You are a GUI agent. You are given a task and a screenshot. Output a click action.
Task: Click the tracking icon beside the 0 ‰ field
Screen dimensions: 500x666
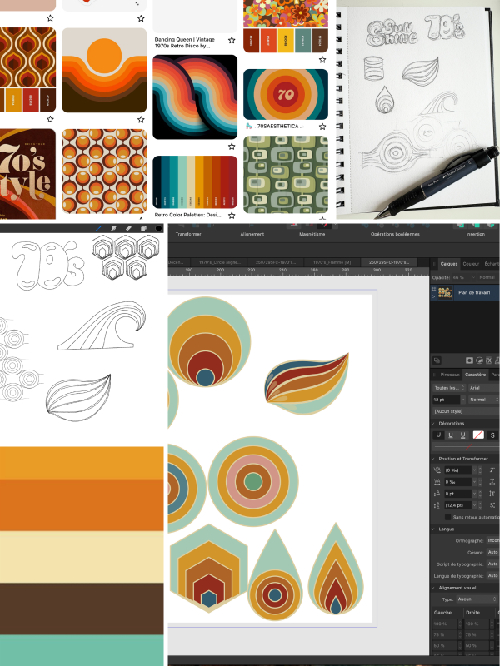(437, 482)
